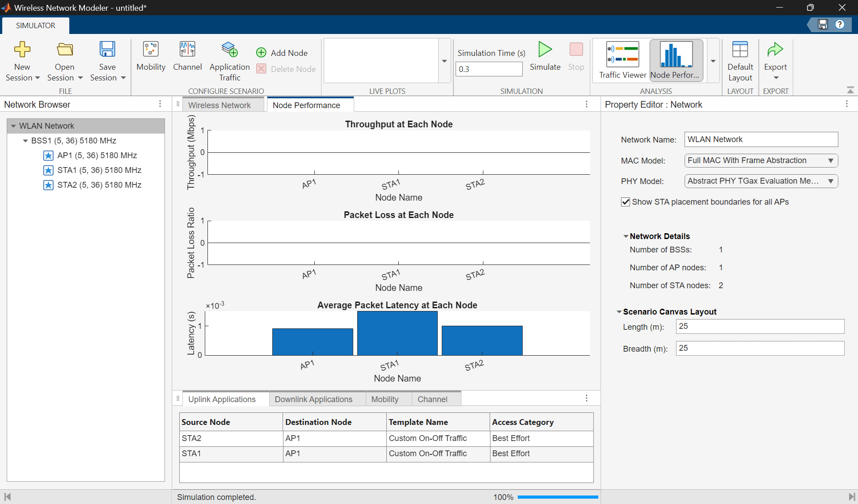Click the simulation progress bar

pos(557,497)
